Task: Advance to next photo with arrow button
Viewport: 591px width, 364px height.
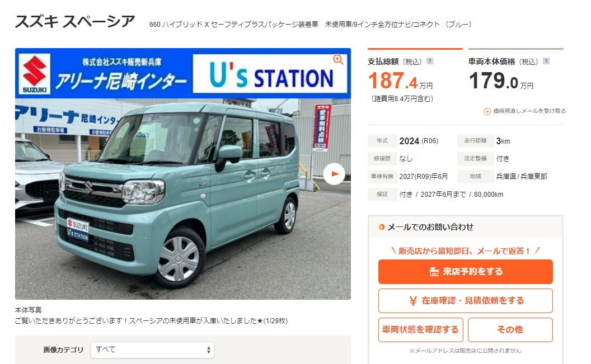Action: (334, 174)
